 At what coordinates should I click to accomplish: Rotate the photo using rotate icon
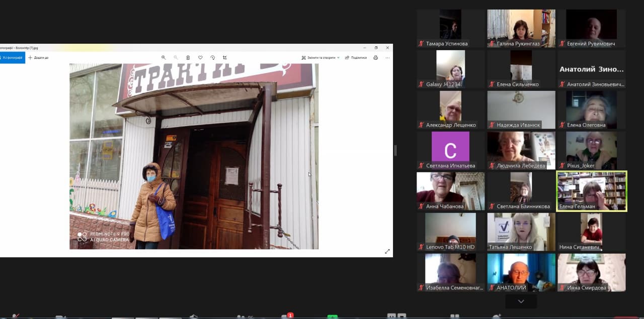[x=212, y=58]
